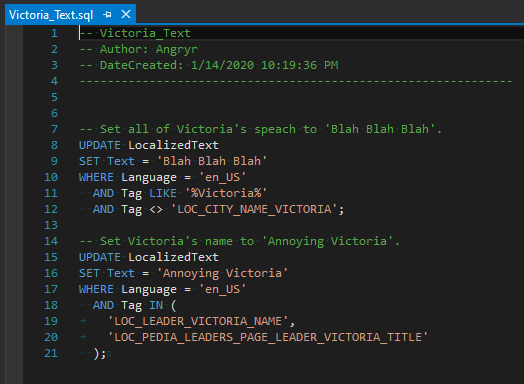
Task: Click 'Blah Blah Blah' string on line 9
Action: (x=212, y=161)
